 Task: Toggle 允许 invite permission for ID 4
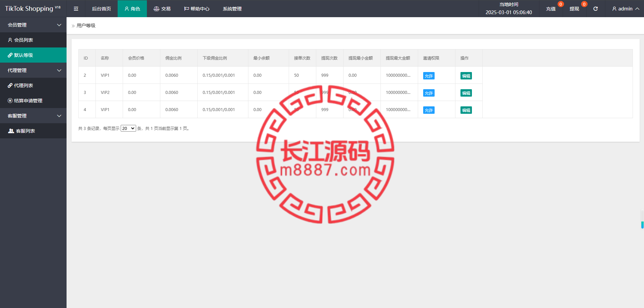point(429,110)
